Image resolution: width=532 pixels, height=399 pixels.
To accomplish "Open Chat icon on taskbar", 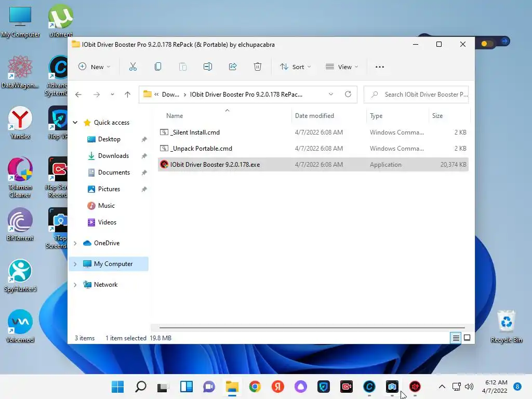I will [209, 387].
